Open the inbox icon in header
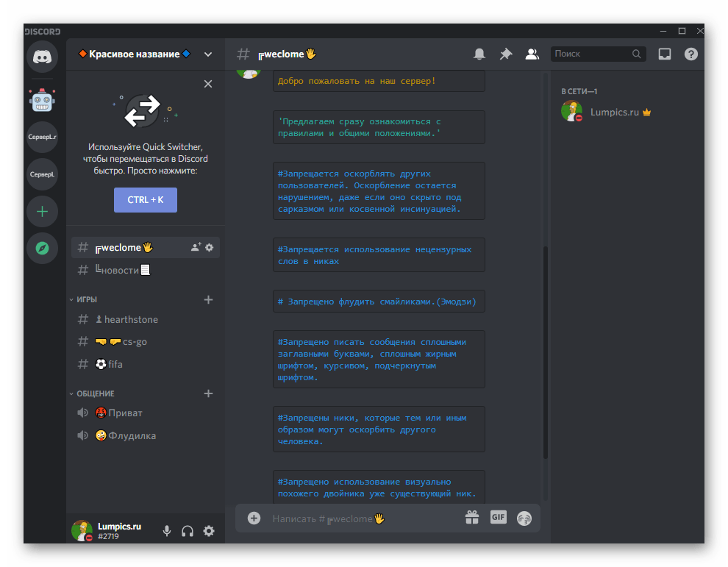 [665, 54]
